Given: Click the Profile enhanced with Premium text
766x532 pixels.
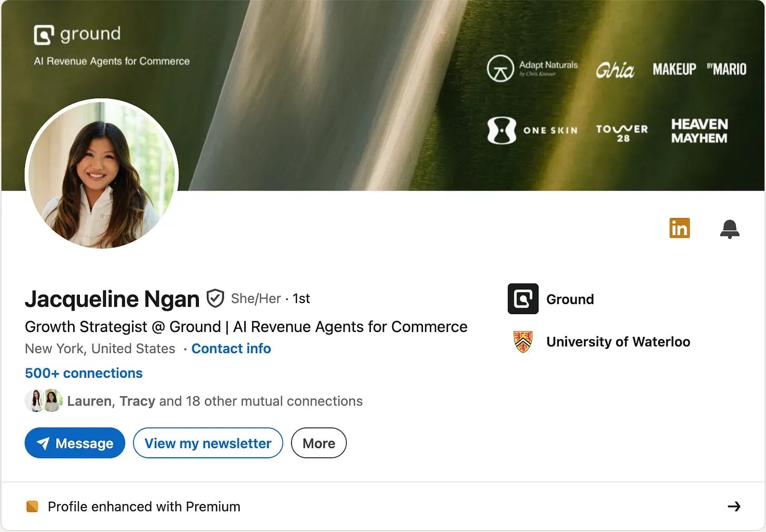Looking at the screenshot, I should 144,506.
